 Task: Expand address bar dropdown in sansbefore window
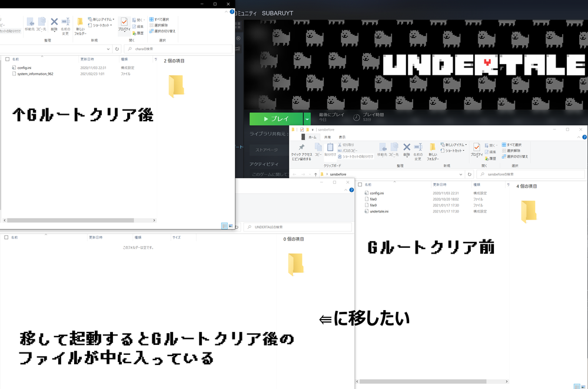[460, 174]
